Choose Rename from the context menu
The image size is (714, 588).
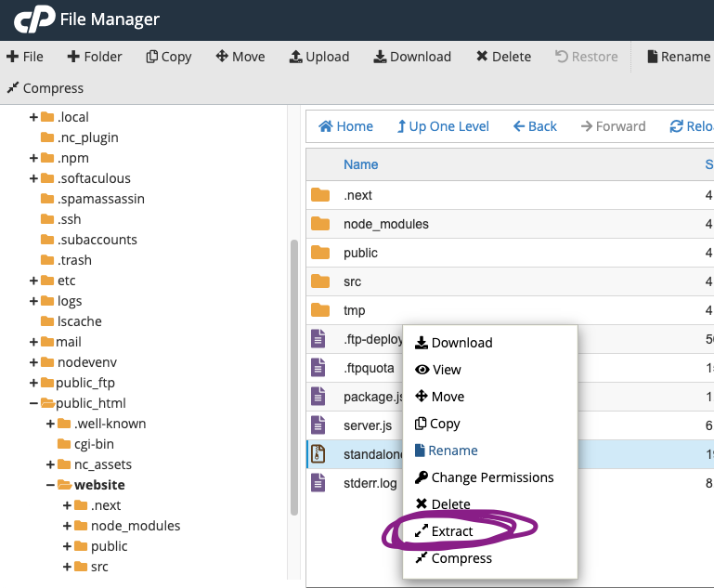[x=447, y=451]
